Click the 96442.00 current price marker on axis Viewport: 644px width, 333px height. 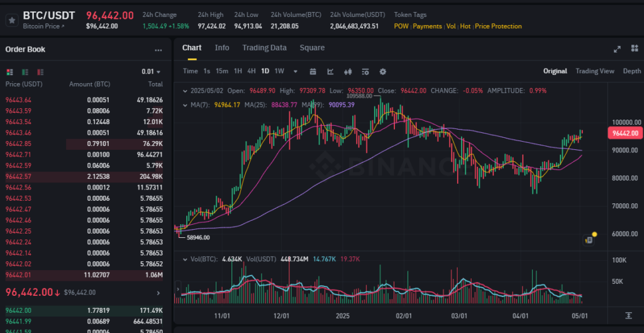(x=625, y=133)
